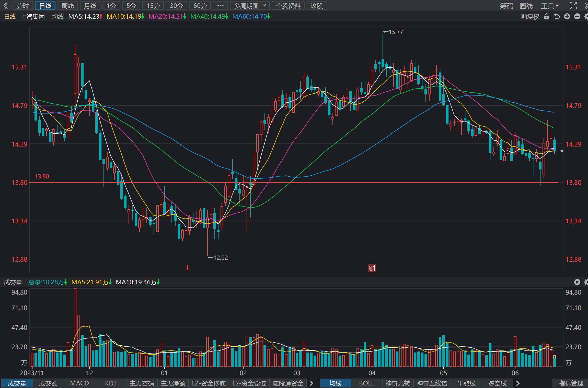Zoom out chart with minus icon
The height and width of the screenshot is (388, 588).
tap(577, 17)
